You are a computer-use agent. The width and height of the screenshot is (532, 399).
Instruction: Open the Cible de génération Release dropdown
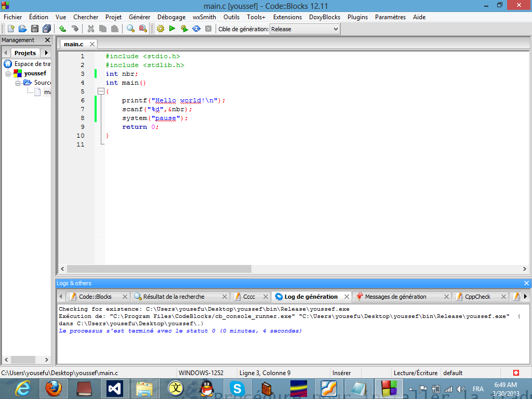point(305,29)
